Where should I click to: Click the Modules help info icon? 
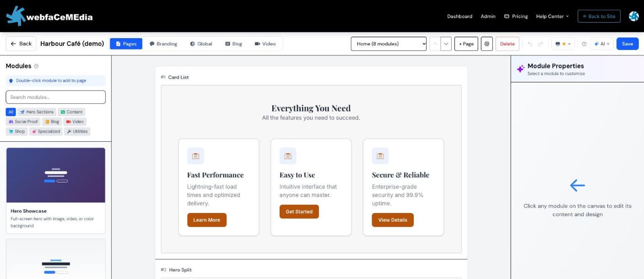[x=36, y=66]
